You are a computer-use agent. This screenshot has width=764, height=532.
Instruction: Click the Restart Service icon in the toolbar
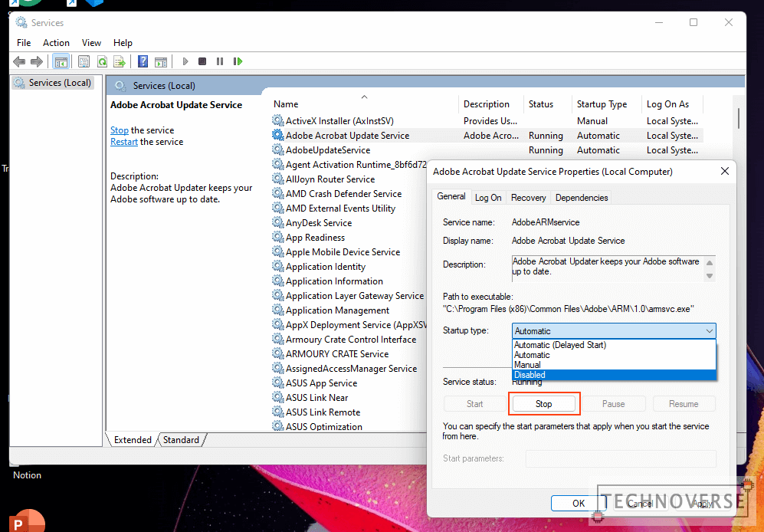[238, 61]
